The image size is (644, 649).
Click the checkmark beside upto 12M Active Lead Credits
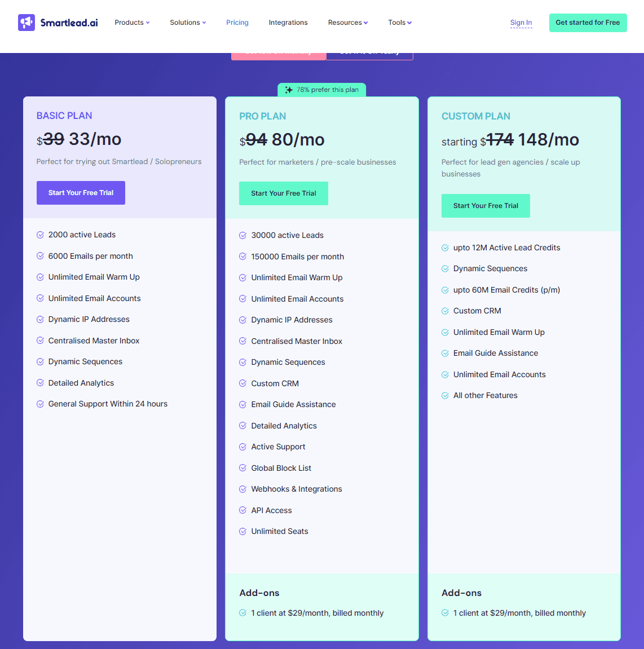tap(445, 248)
